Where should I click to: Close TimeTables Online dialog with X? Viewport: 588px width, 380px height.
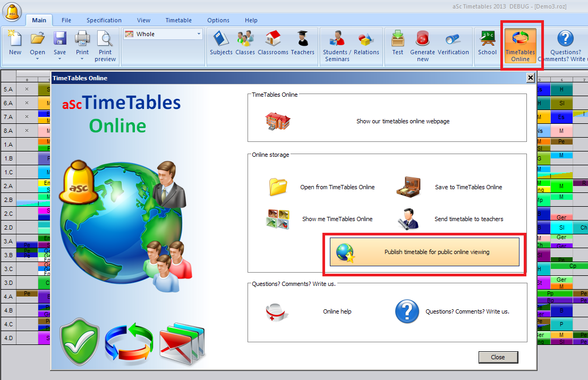(x=530, y=78)
